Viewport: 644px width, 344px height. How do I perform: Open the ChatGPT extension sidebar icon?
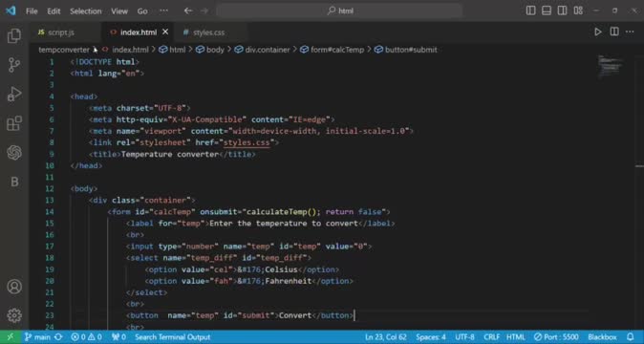[x=14, y=153]
